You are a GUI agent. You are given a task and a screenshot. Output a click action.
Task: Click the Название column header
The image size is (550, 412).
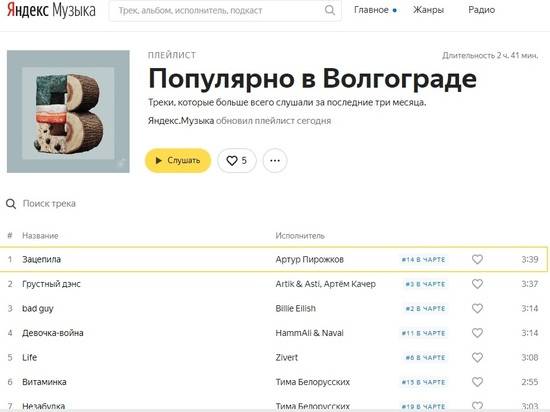point(40,236)
